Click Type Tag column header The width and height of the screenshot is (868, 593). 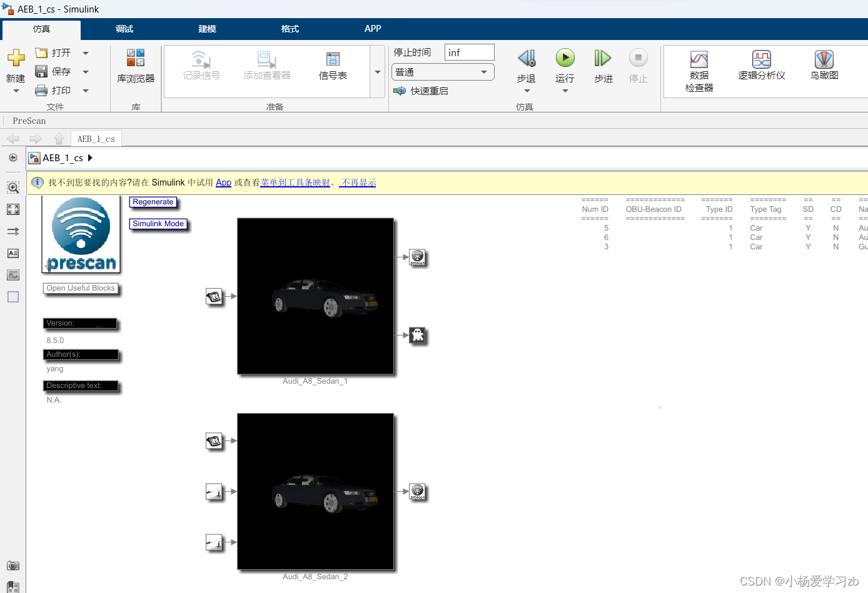pos(765,209)
